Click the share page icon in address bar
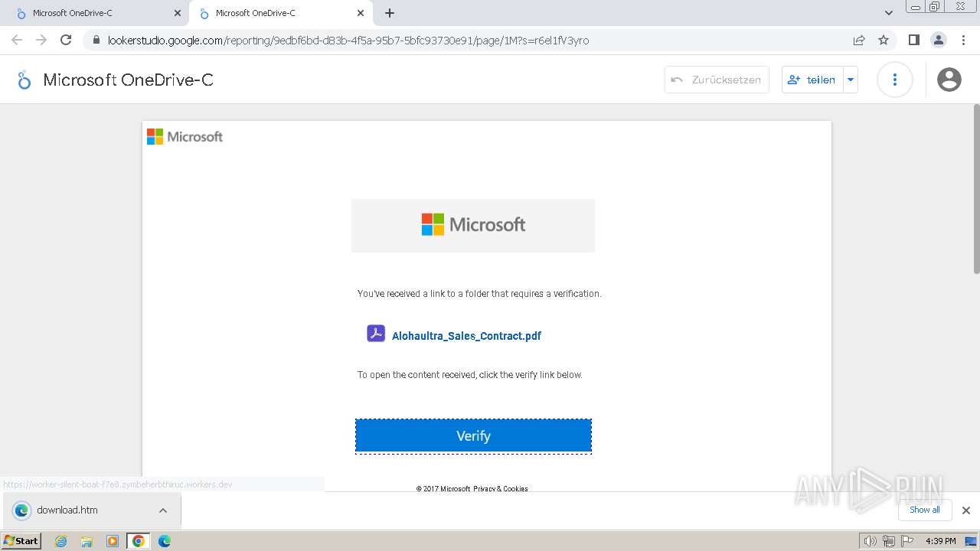The image size is (980, 551). 859,40
